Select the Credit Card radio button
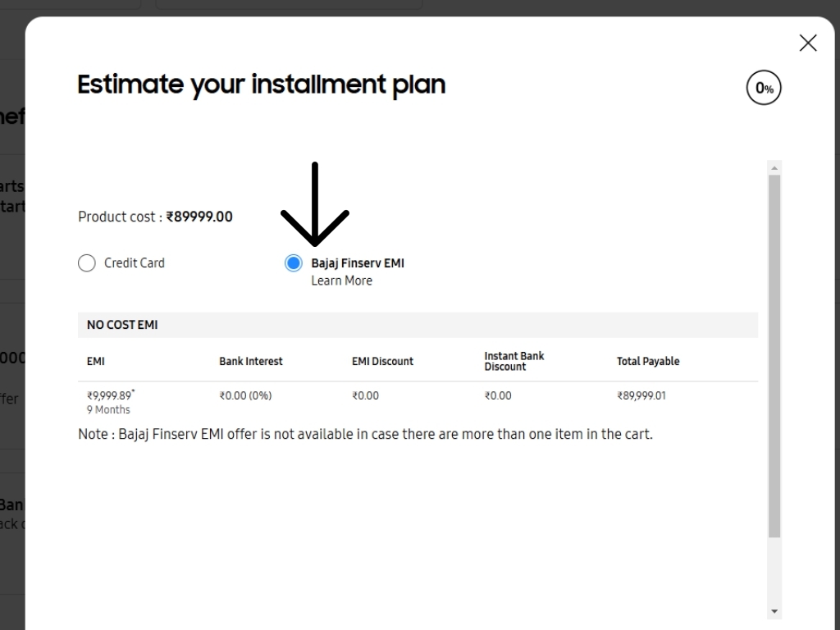The width and height of the screenshot is (840, 630). (87, 263)
